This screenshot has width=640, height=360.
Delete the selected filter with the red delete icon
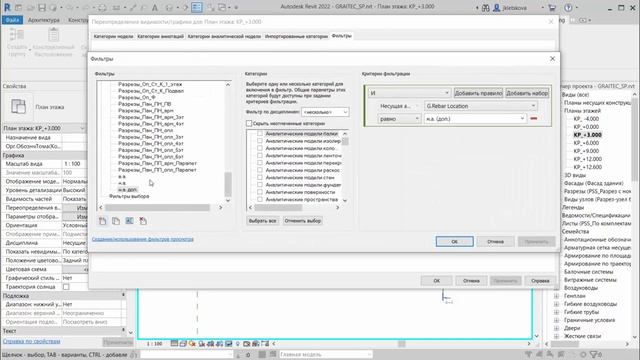tap(143, 221)
